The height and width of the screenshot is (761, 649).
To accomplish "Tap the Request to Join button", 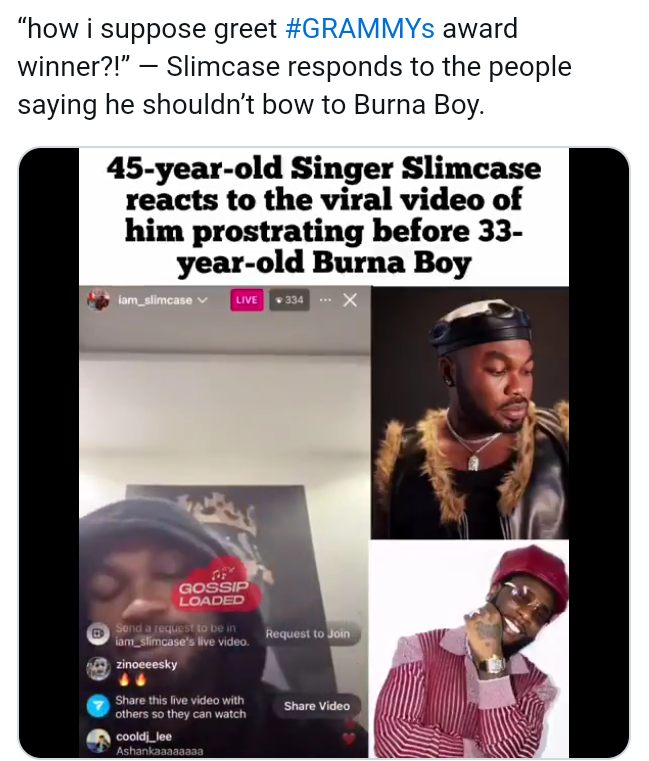I will [x=308, y=634].
